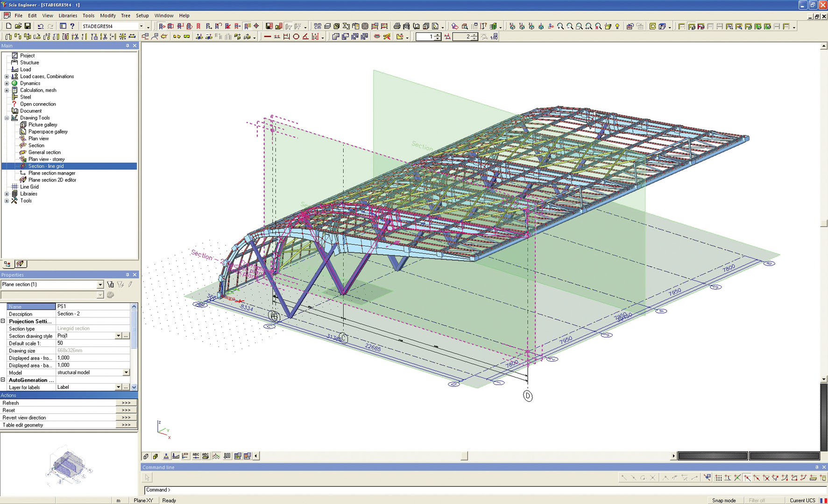Toggle Plane XY in the status bar
828x504 pixels.
click(143, 500)
